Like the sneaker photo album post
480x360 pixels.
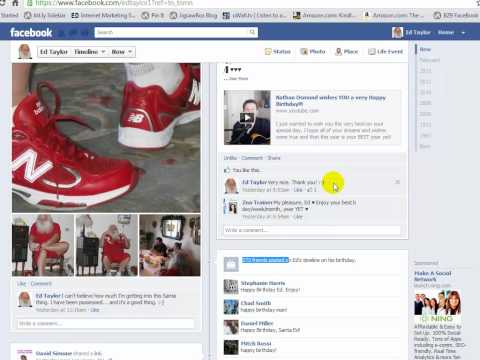[x=21, y=284]
